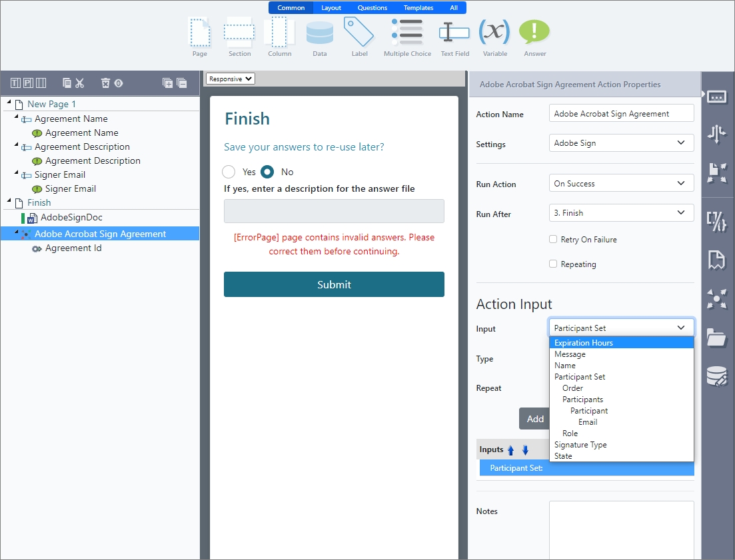
Task: Select the Label element icon
Action: [359, 33]
